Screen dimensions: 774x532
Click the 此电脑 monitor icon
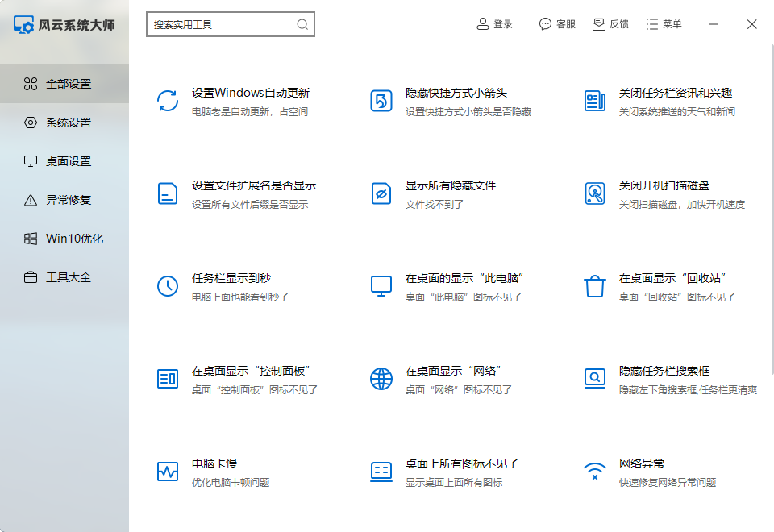tap(381, 286)
